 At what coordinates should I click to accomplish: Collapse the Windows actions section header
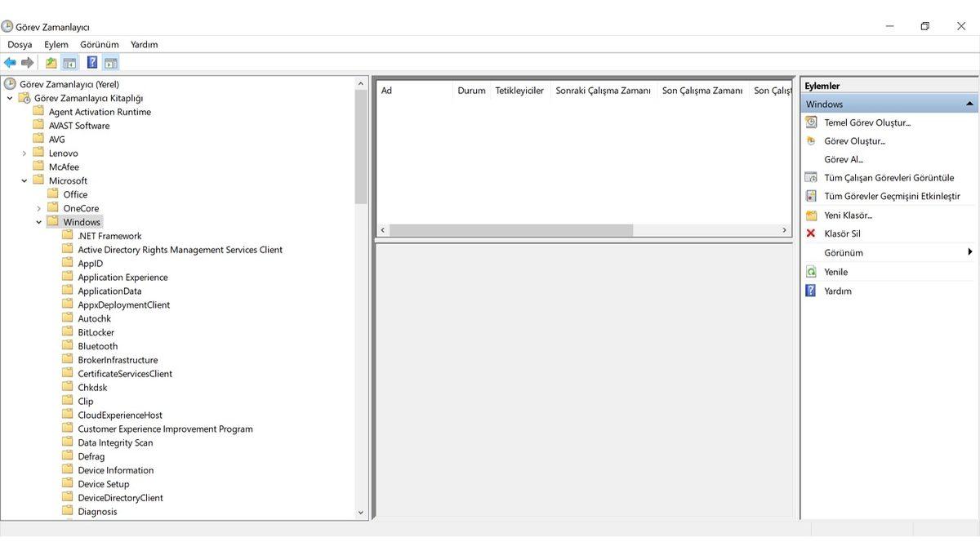click(x=969, y=104)
